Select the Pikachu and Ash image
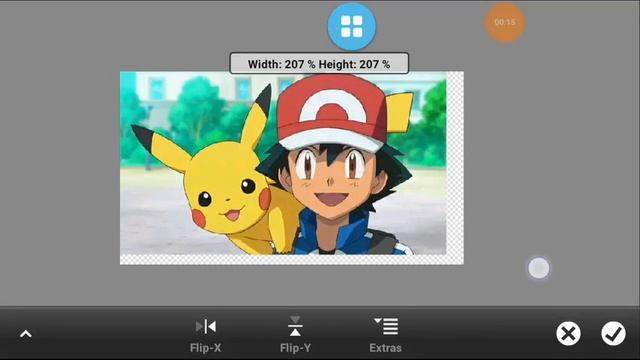Screen dimensions: 640x360 coord(283,163)
